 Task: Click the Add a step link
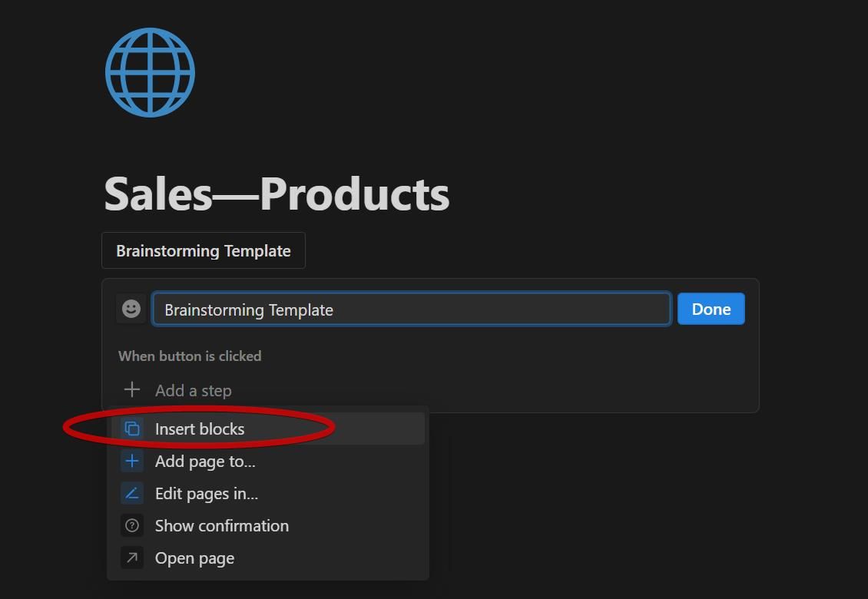click(x=193, y=390)
